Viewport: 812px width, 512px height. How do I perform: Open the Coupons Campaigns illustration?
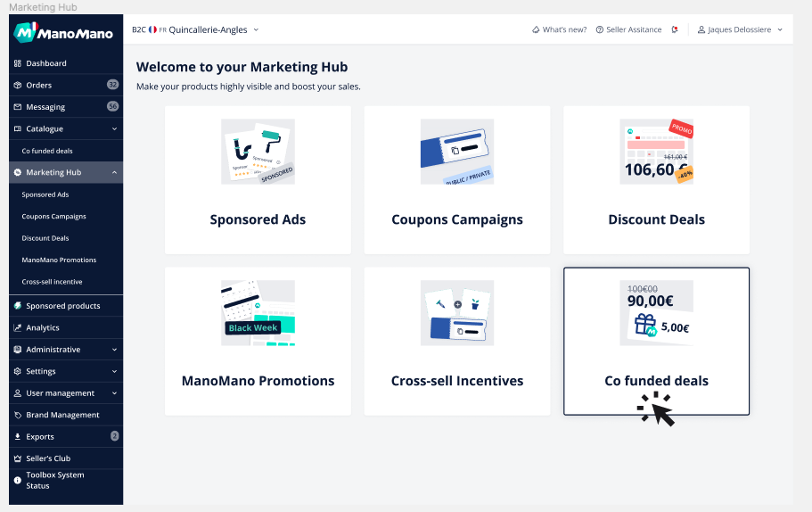pyautogui.click(x=457, y=152)
